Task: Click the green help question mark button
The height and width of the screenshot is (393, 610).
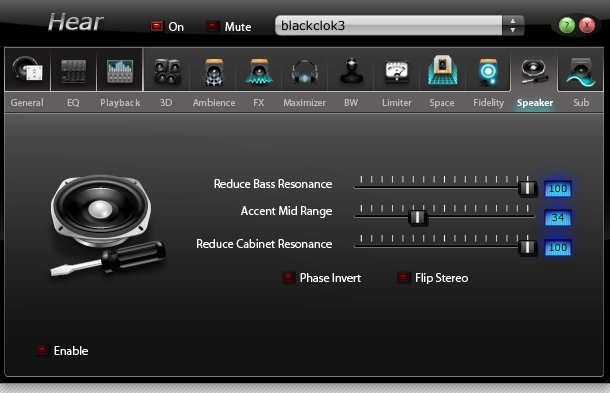Action: tap(567, 25)
